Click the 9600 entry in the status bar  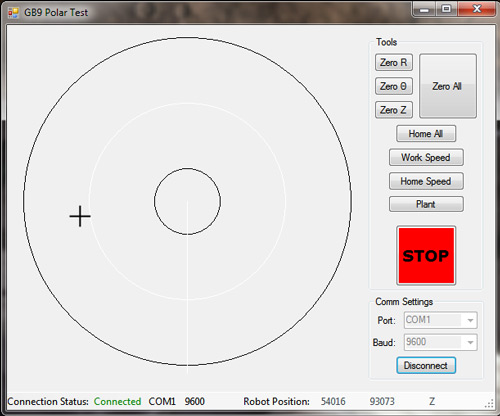195,401
